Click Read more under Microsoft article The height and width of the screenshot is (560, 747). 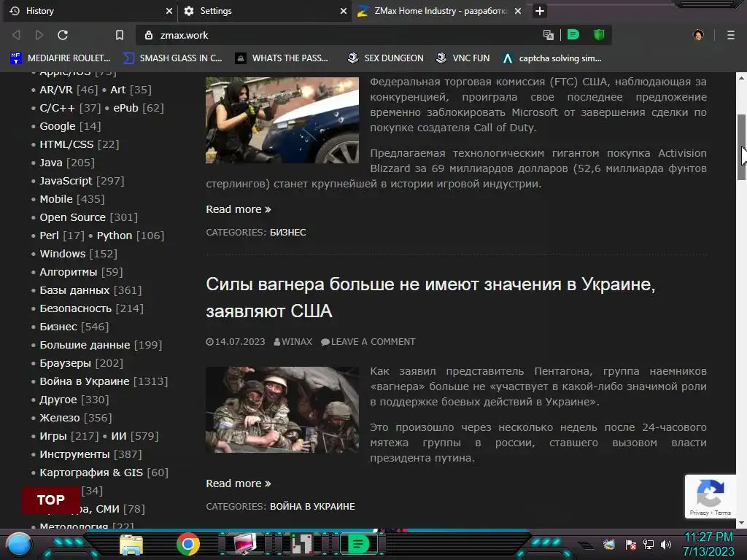coord(239,209)
